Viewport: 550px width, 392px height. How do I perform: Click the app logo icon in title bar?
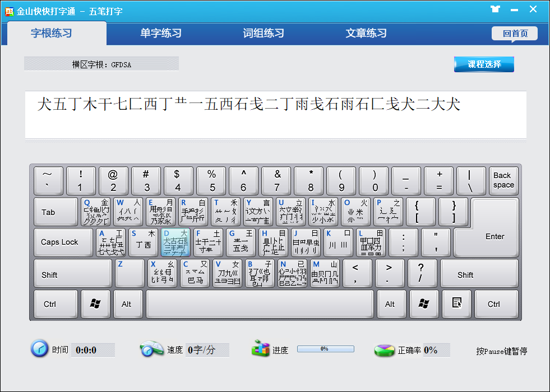pyautogui.click(x=9, y=12)
